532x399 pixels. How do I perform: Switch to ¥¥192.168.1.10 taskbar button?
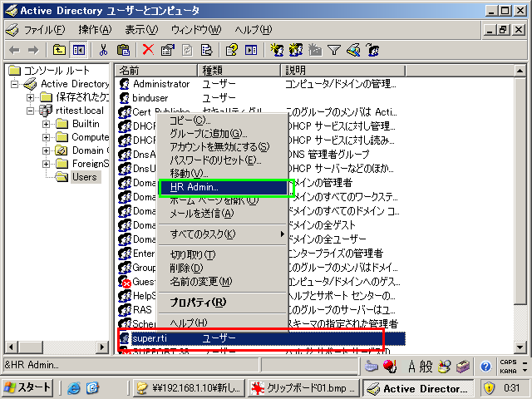[189, 387]
